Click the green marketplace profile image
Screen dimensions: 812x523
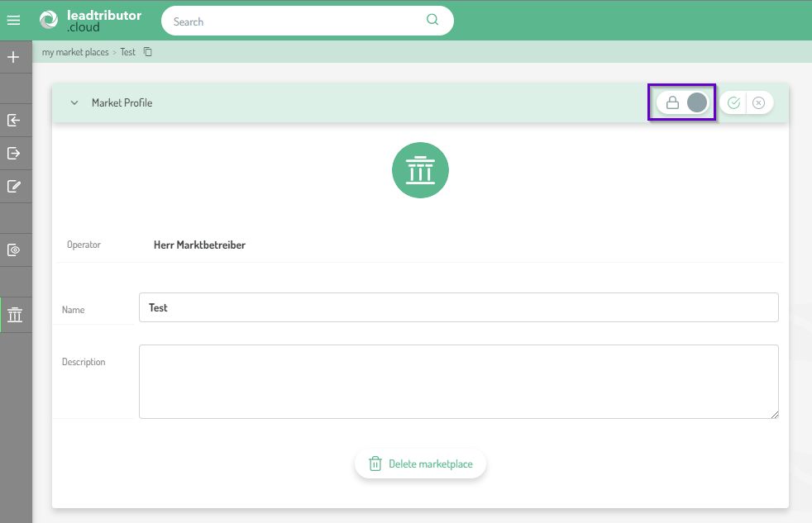tap(420, 170)
